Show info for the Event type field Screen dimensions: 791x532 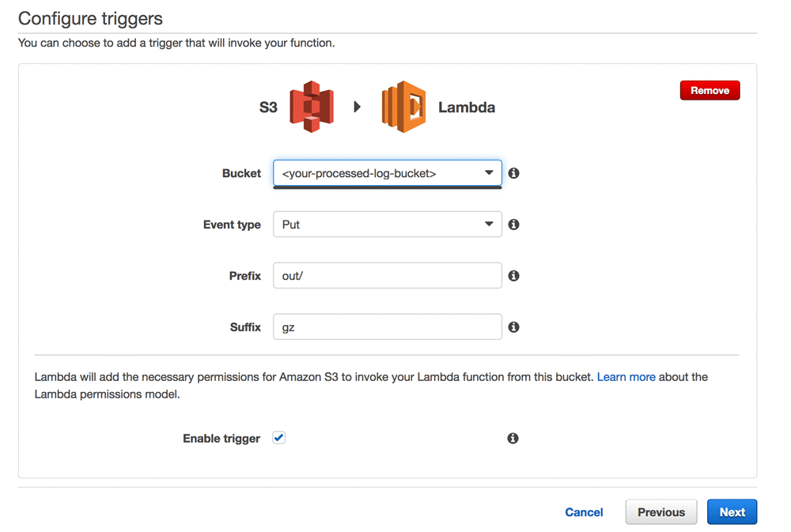click(513, 224)
